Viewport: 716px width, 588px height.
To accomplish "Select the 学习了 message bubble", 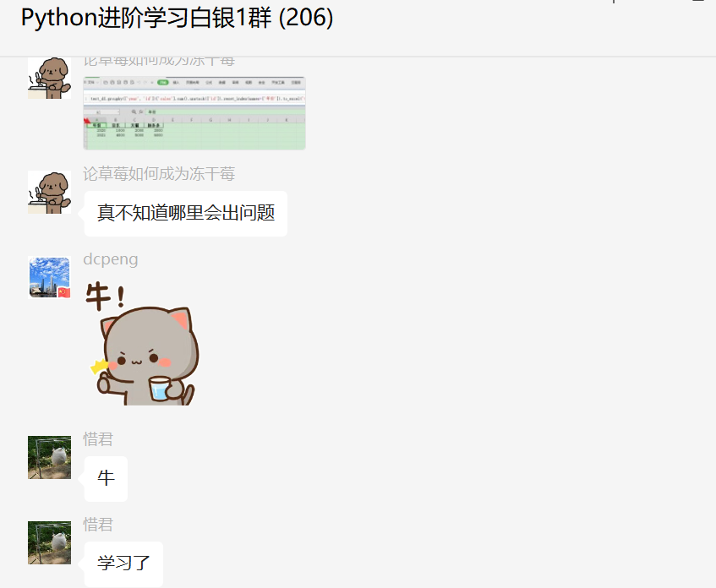I will click(123, 563).
